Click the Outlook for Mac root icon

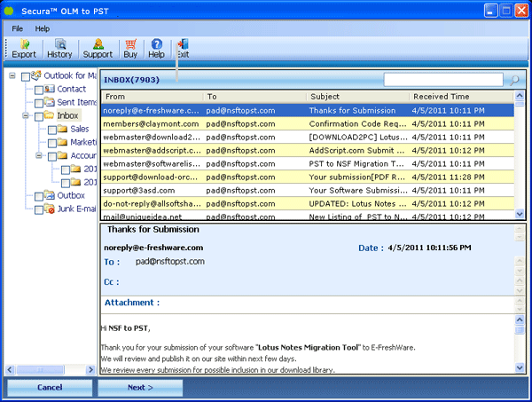pos(36,75)
